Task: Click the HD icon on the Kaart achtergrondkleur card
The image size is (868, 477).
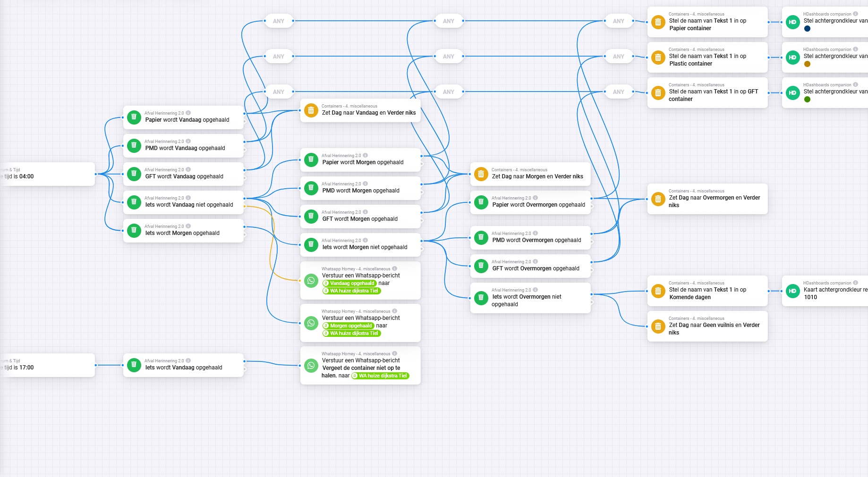Action: click(792, 291)
